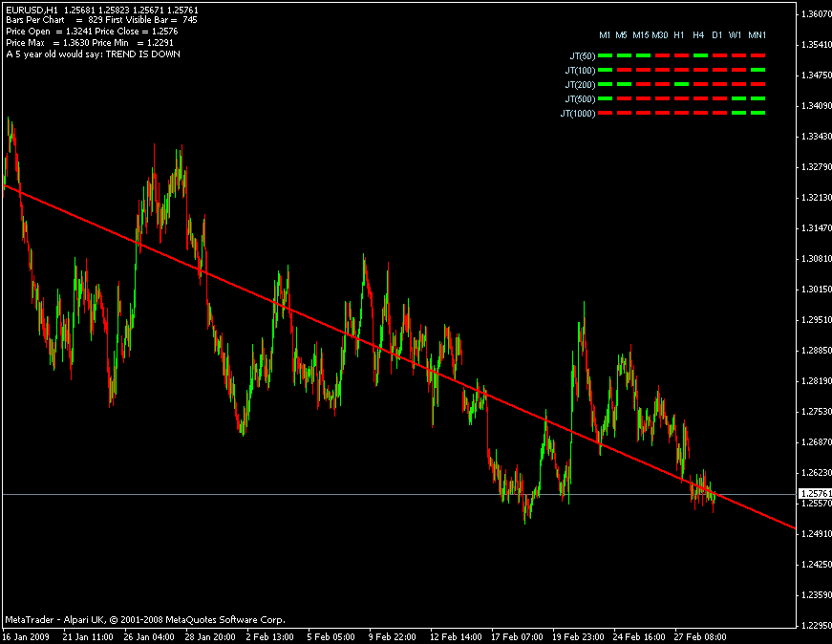Viewport: 832px width, 644px height.
Task: Select the JT(500) indicator row label
Action: click(580, 98)
